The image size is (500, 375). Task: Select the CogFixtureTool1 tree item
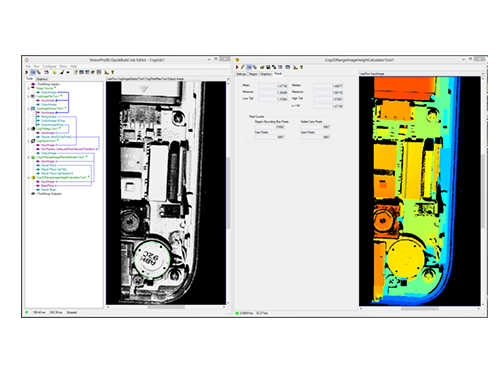tap(46, 141)
